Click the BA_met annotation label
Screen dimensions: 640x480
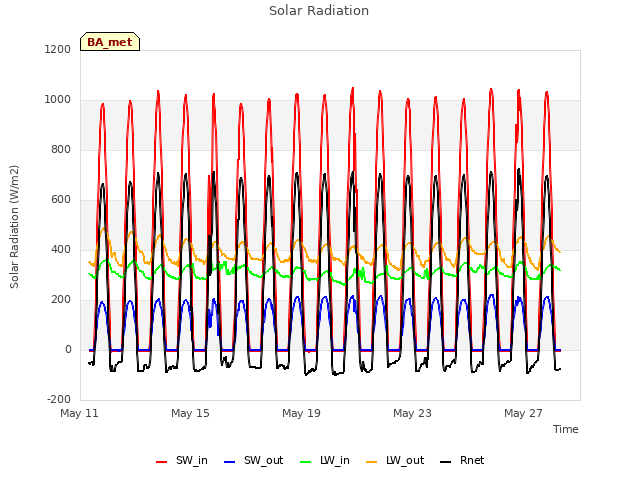coord(110,42)
